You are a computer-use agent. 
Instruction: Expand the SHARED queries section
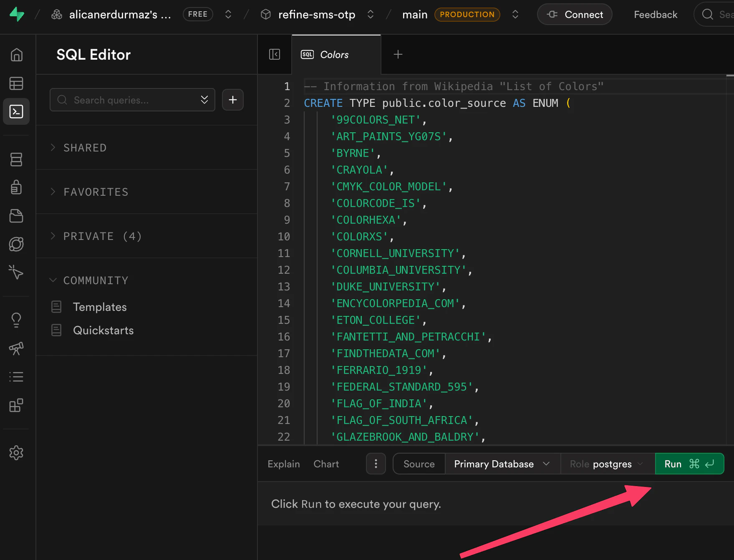click(x=85, y=148)
